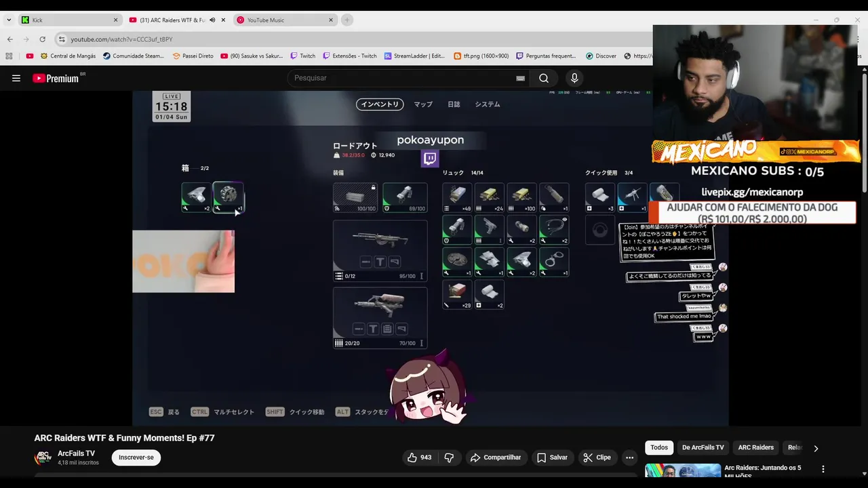Viewport: 868px width, 488px height.
Task: Open the Sasuke vs Sakura bookmark
Action: pos(252,56)
